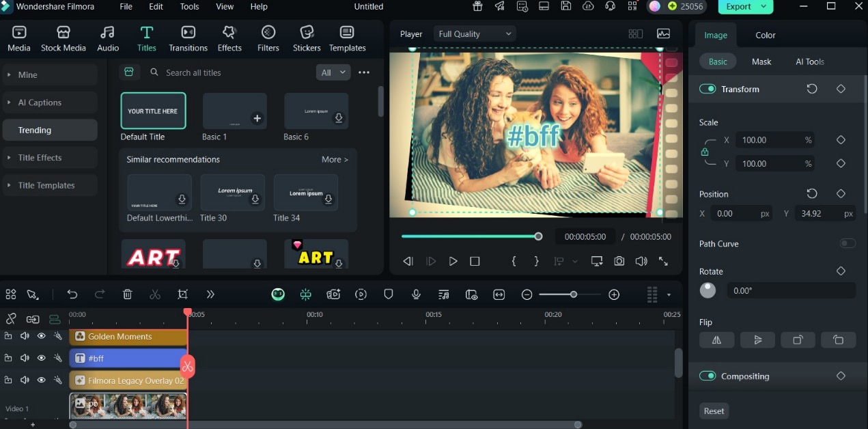Open the View menu

225,7
